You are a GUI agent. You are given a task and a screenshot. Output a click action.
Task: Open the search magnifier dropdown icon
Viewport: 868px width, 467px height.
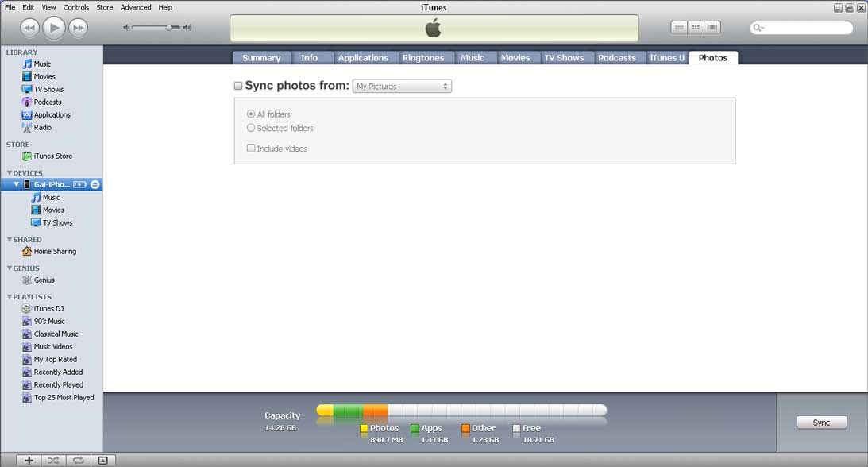(x=758, y=28)
